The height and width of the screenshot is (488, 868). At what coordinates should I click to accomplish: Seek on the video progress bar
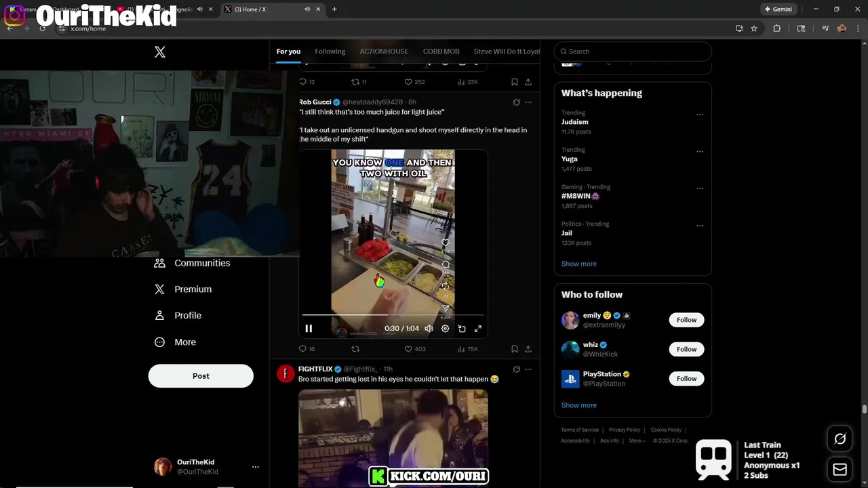tap(393, 315)
